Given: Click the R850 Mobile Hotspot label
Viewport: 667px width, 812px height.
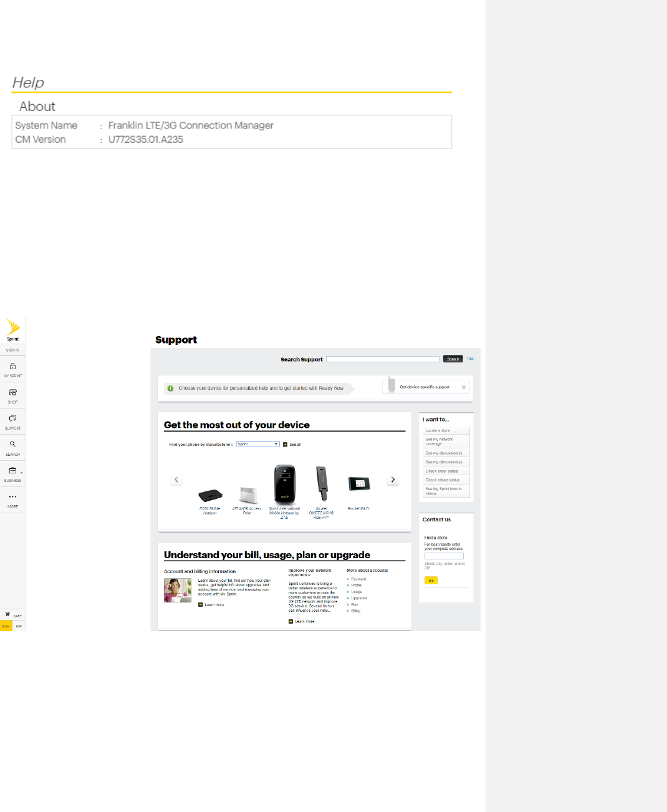Looking at the screenshot, I should tap(210, 511).
